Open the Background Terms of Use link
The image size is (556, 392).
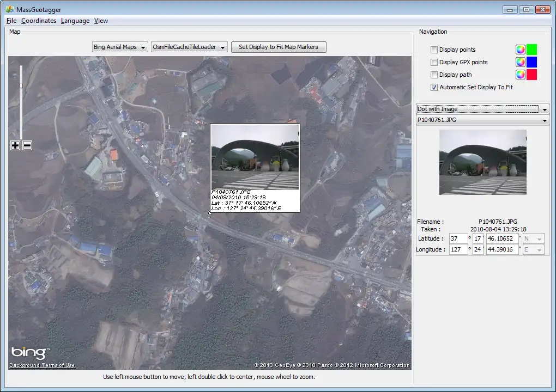[x=42, y=365]
